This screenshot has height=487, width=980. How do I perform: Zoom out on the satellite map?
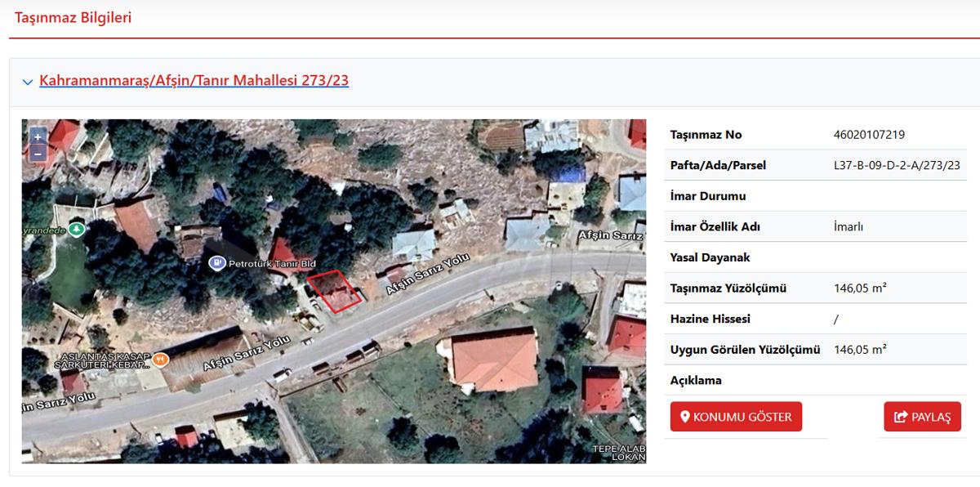(38, 153)
